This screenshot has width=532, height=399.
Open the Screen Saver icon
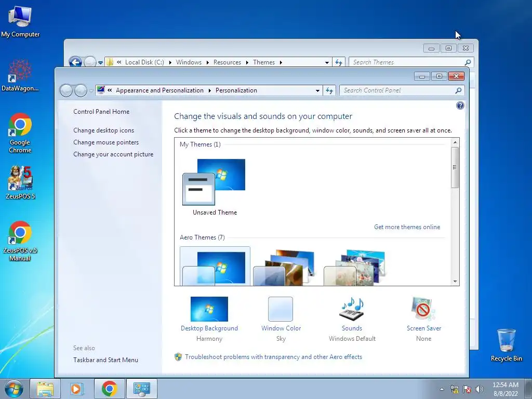tap(423, 309)
